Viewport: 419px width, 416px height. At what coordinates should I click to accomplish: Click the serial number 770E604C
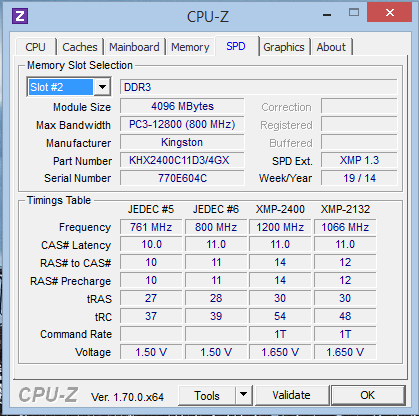coord(182,178)
